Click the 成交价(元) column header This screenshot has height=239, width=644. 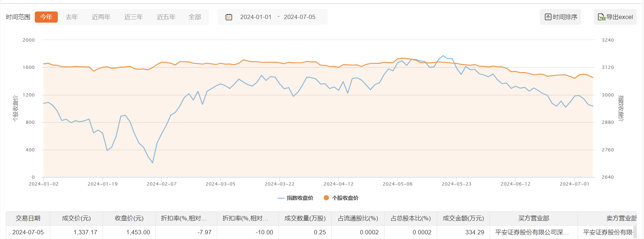click(76, 218)
